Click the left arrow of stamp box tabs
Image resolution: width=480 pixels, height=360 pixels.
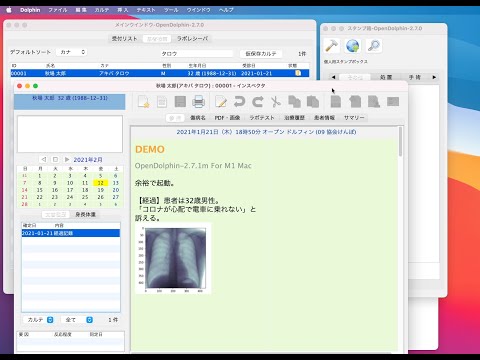333,77
